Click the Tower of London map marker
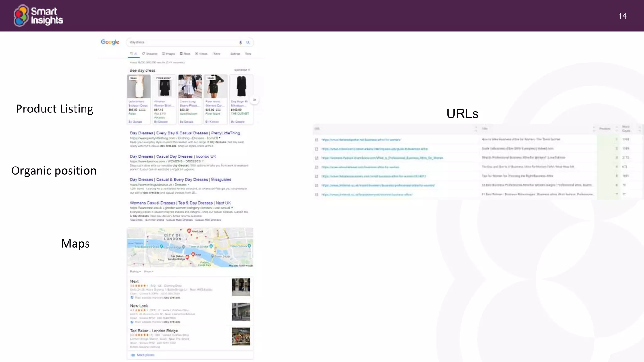644x362 pixels. (x=211, y=246)
